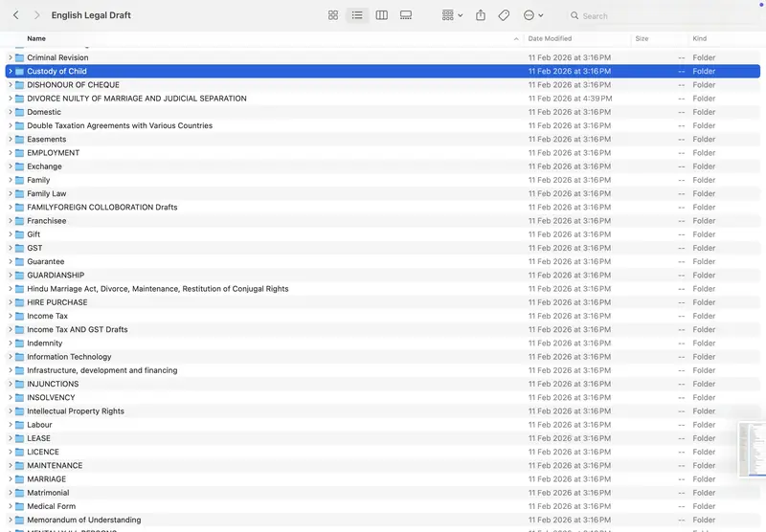Select FAMILYFOREIGN COLLOBORATION Drafts row
This screenshot has width=766, height=532.
click(x=382, y=208)
